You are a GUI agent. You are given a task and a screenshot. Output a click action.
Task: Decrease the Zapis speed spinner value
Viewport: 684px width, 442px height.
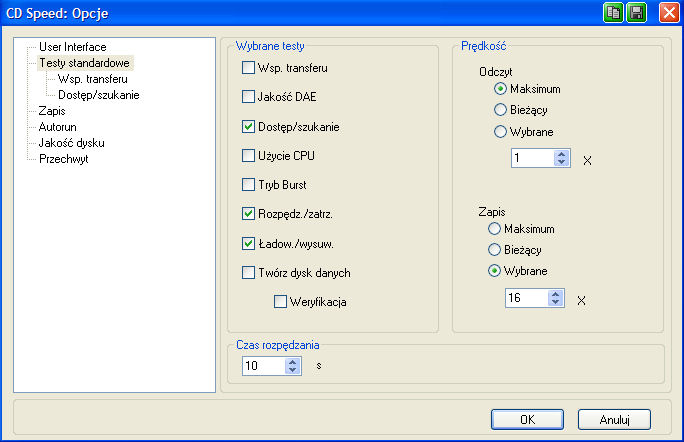point(555,302)
